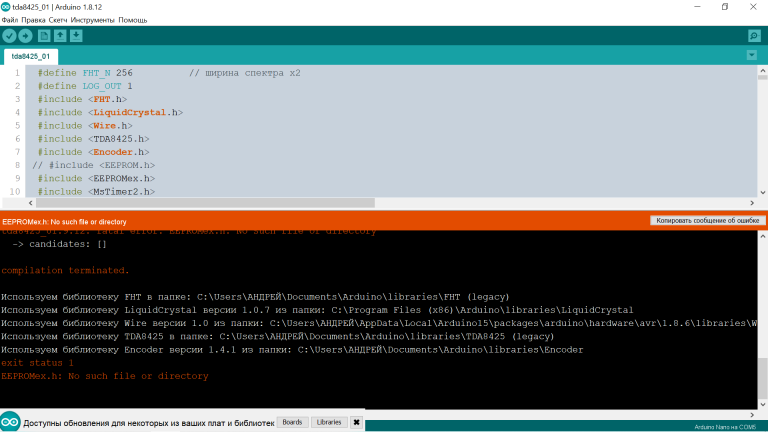This screenshot has width=768, height=432.
Task: Open the Правка menu
Action: (33, 20)
